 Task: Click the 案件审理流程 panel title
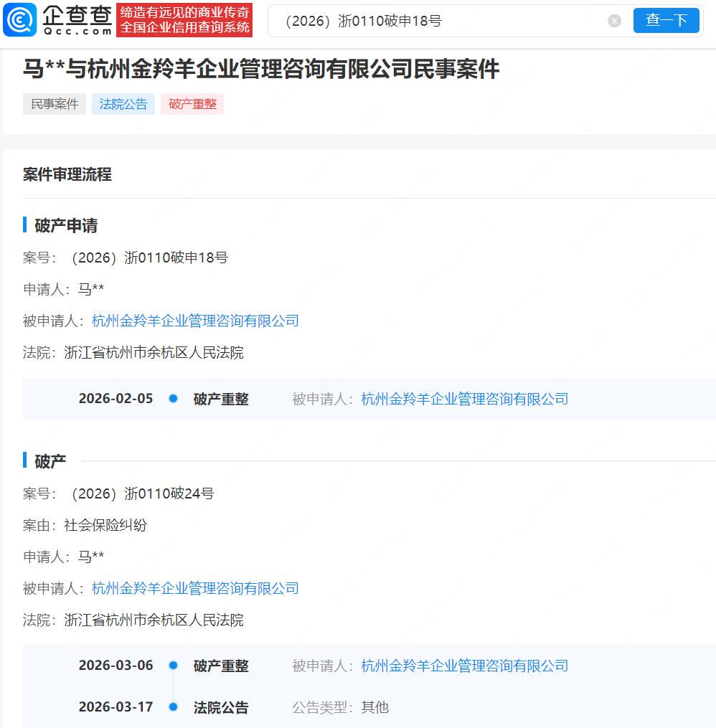67,174
